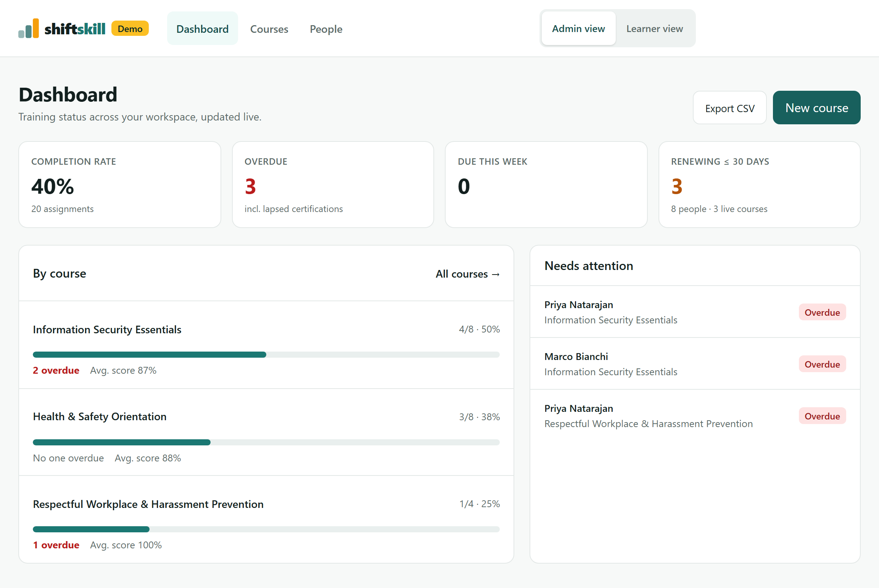The width and height of the screenshot is (879, 588).
Task: Click 'Avg. score 87%' text
Action: pos(123,370)
